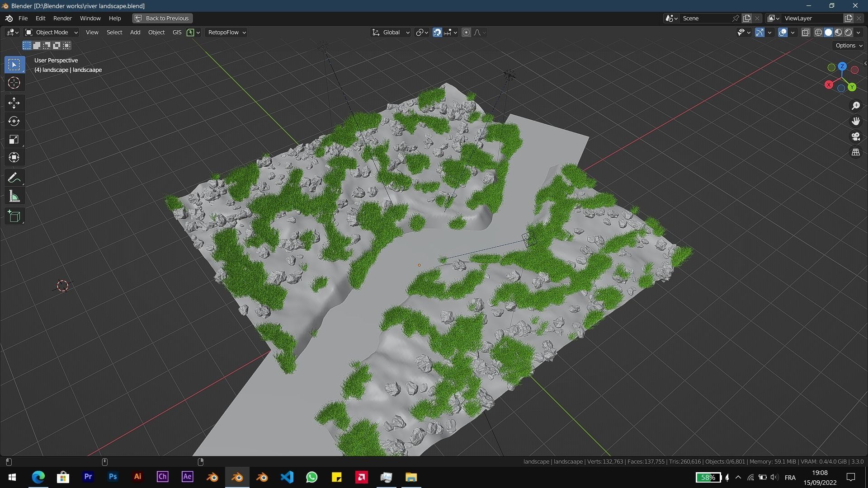868x488 pixels.
Task: Open the transform orientation Global dropdown
Action: tap(390, 32)
